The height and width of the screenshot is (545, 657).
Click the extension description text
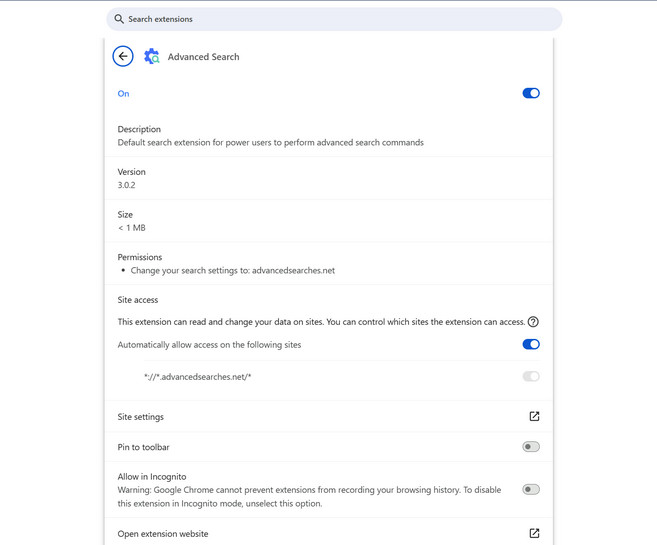point(270,143)
